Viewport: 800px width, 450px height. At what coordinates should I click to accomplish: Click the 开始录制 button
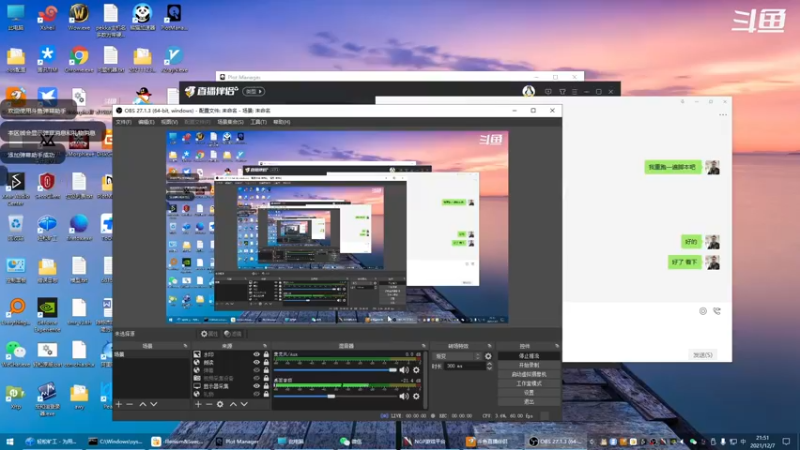(x=529, y=365)
